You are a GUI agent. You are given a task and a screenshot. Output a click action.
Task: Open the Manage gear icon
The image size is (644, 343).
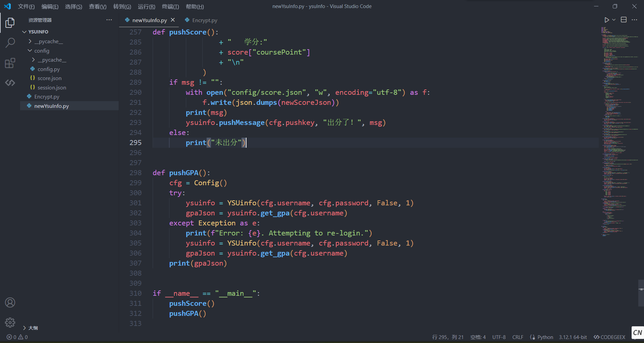pyautogui.click(x=10, y=323)
